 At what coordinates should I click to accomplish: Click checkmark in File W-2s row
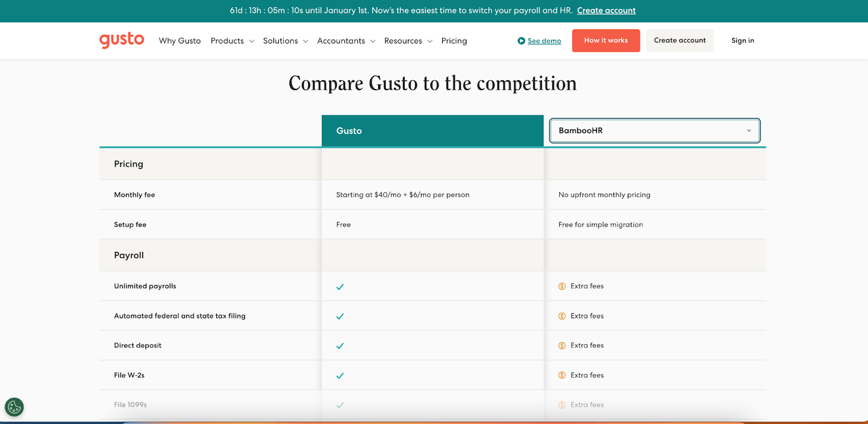(340, 375)
